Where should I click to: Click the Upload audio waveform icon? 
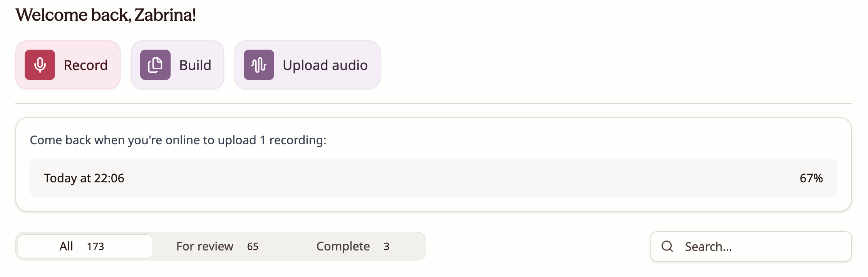click(259, 65)
